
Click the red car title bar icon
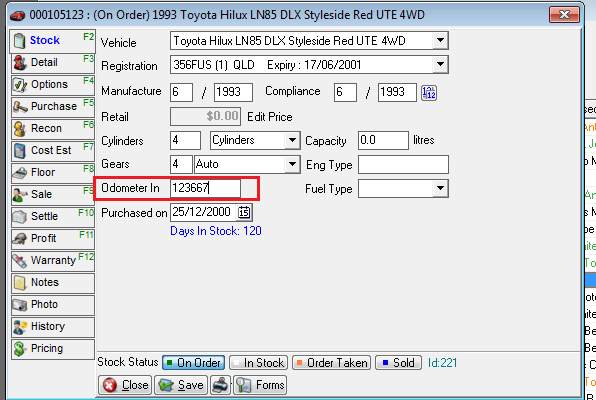click(x=17, y=16)
